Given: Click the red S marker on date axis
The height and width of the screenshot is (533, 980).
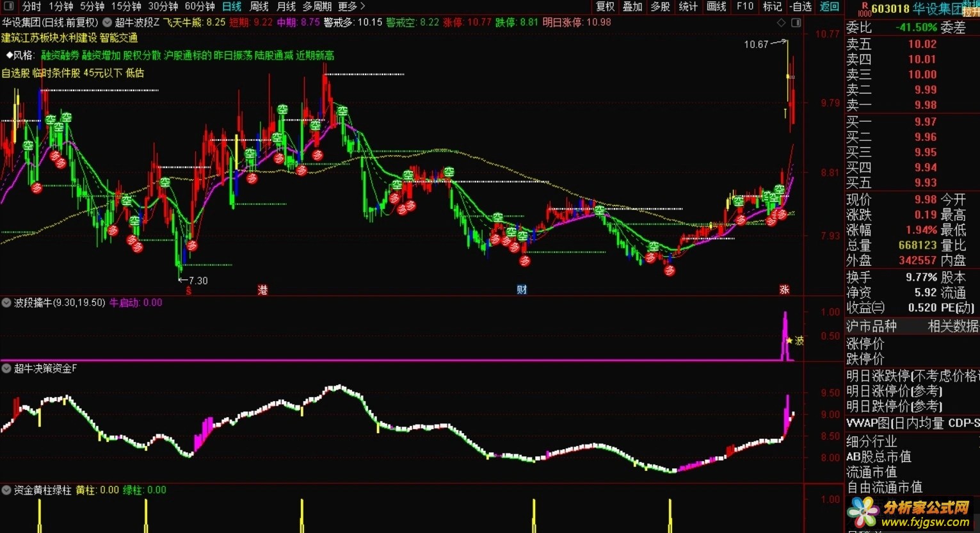Looking at the screenshot, I should [x=188, y=291].
